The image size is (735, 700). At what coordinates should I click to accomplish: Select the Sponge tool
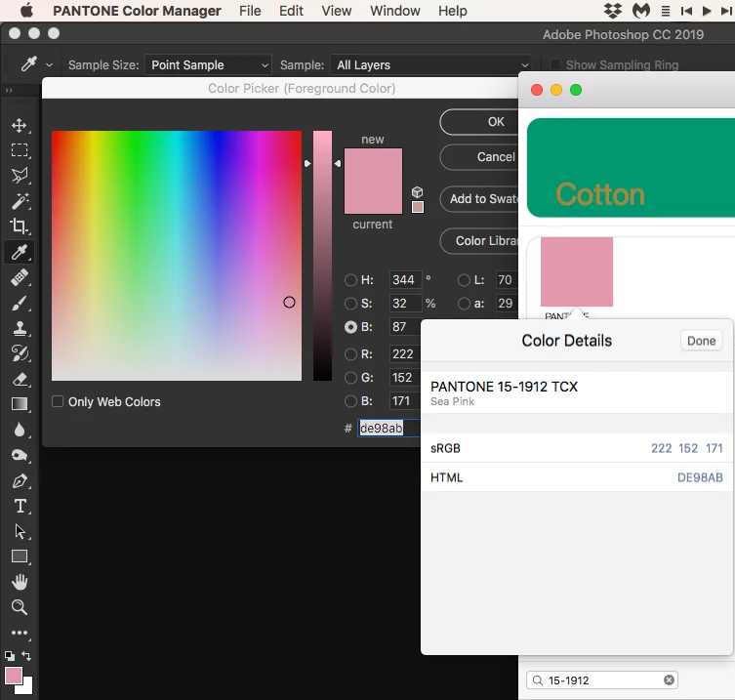point(20,455)
